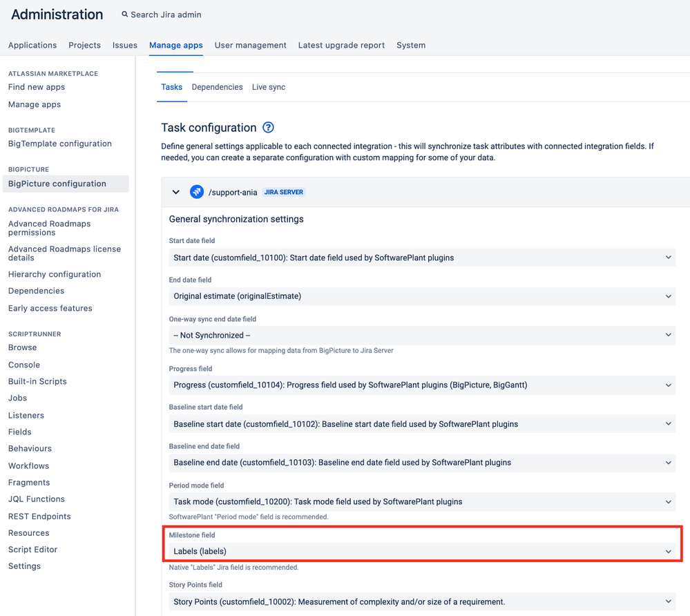Open ScriptRunner Browse link
The width and height of the screenshot is (690, 616).
[x=22, y=347]
